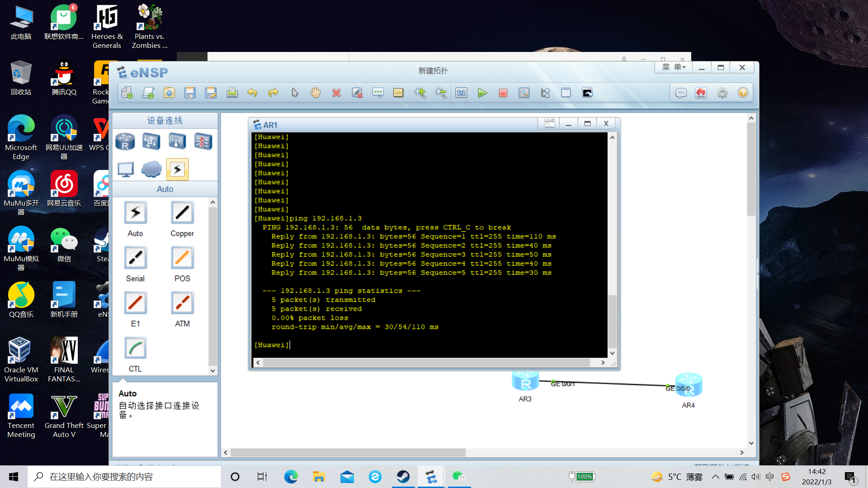This screenshot has width=868, height=488.
Task: Click the Save As toolbar icon
Action: coord(211,93)
